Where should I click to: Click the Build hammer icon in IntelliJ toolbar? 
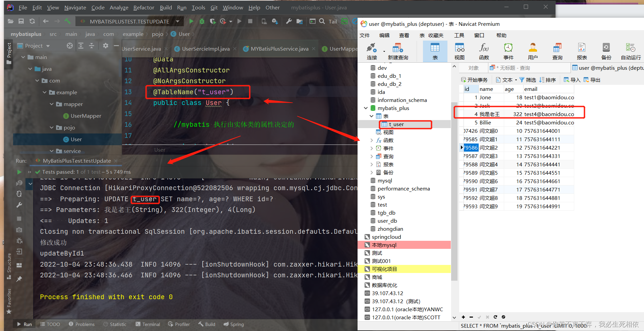click(67, 21)
